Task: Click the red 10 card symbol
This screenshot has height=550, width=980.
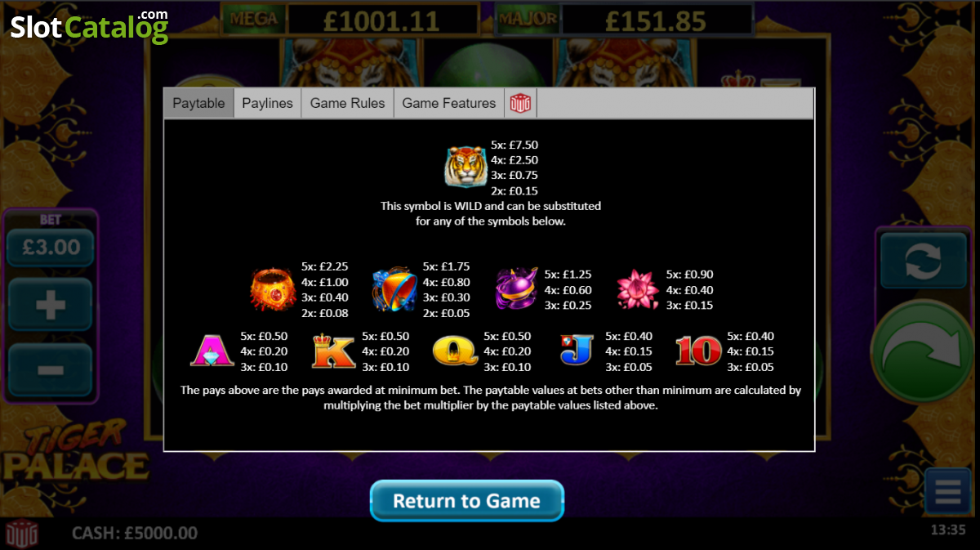Action: pyautogui.click(x=698, y=351)
